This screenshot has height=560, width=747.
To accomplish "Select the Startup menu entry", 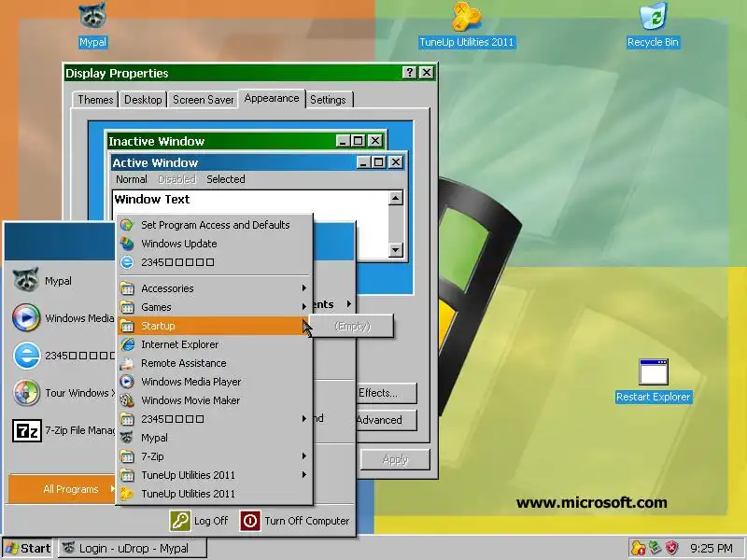I will 215,326.
